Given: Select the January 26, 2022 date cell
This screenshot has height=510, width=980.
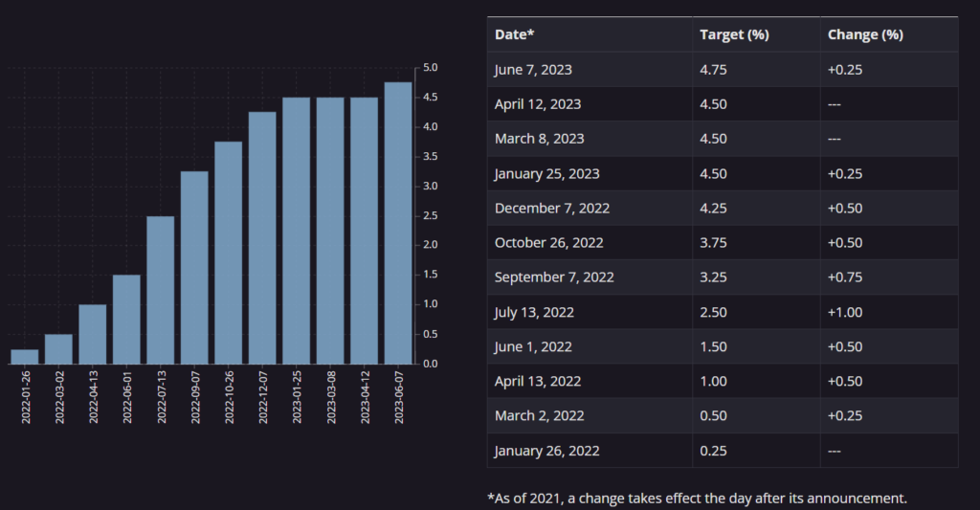Looking at the screenshot, I should click(546, 451).
